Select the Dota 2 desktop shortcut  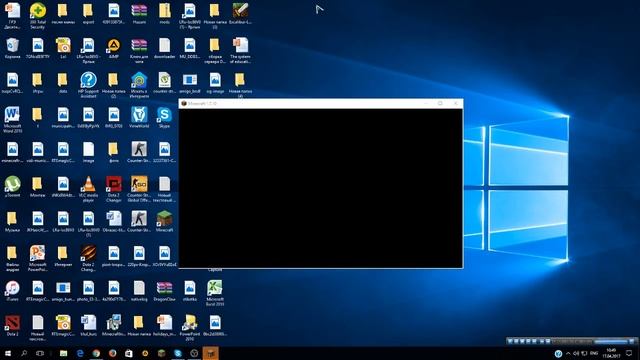click(12, 326)
